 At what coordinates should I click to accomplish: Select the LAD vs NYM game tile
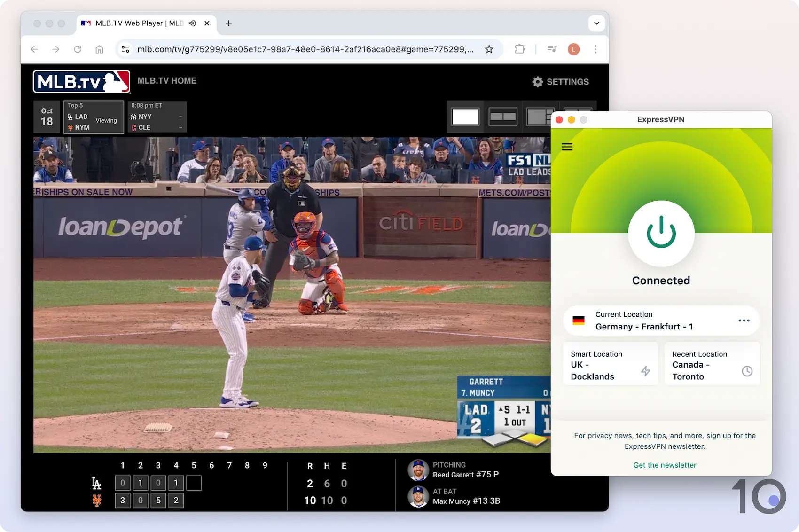point(94,117)
